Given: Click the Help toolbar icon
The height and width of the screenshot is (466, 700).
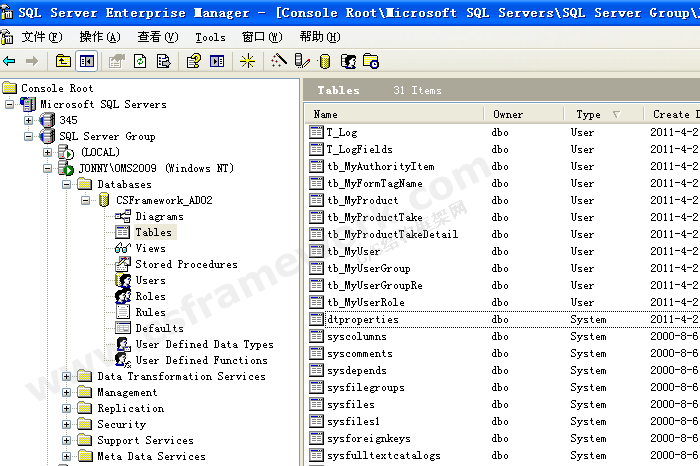Looking at the screenshot, I should [x=194, y=61].
